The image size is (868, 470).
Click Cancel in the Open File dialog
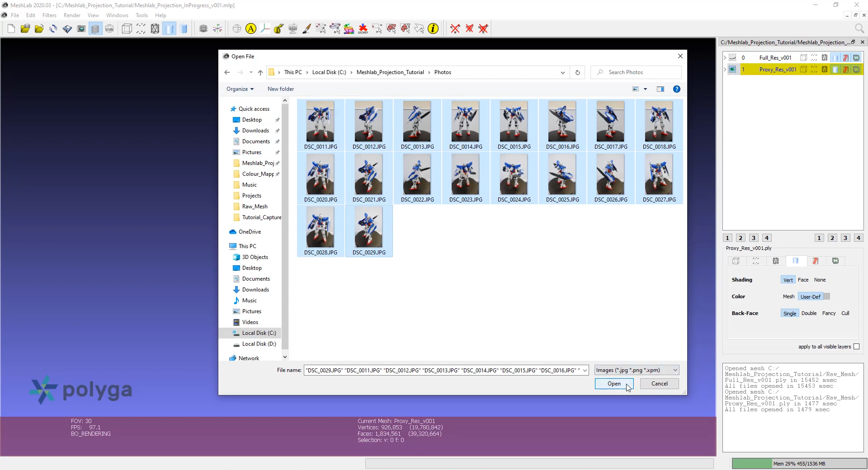tap(659, 384)
